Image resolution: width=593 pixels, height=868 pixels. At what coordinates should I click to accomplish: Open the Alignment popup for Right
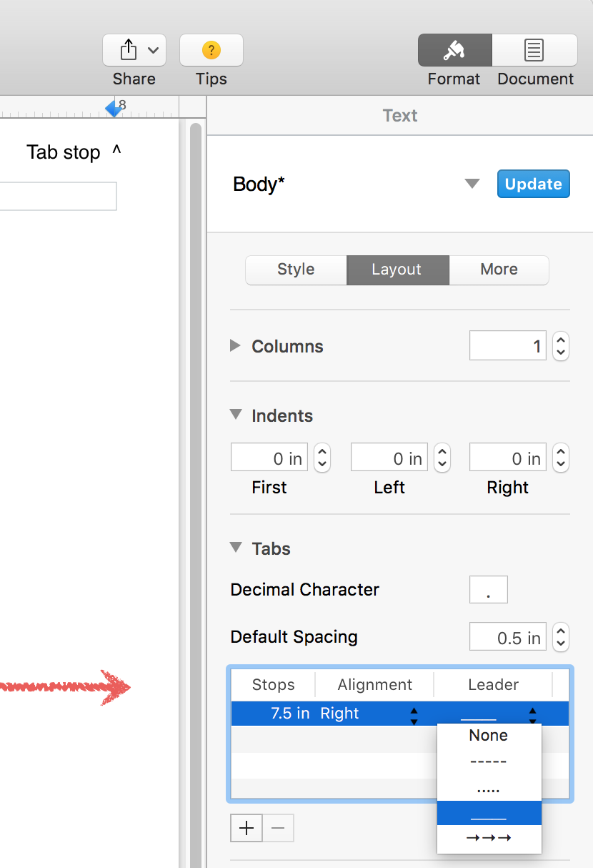(x=414, y=714)
